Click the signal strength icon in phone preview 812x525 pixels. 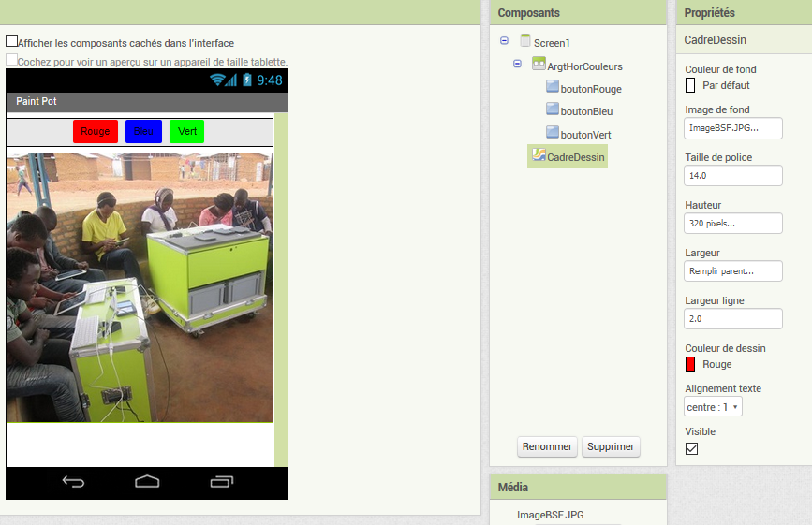[231, 80]
